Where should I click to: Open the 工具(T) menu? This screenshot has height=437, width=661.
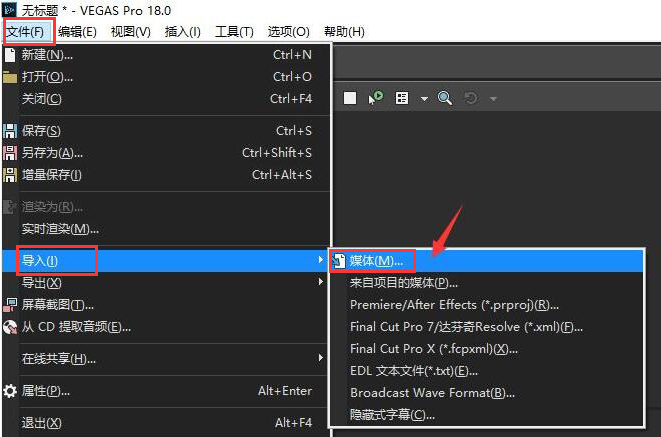click(234, 32)
